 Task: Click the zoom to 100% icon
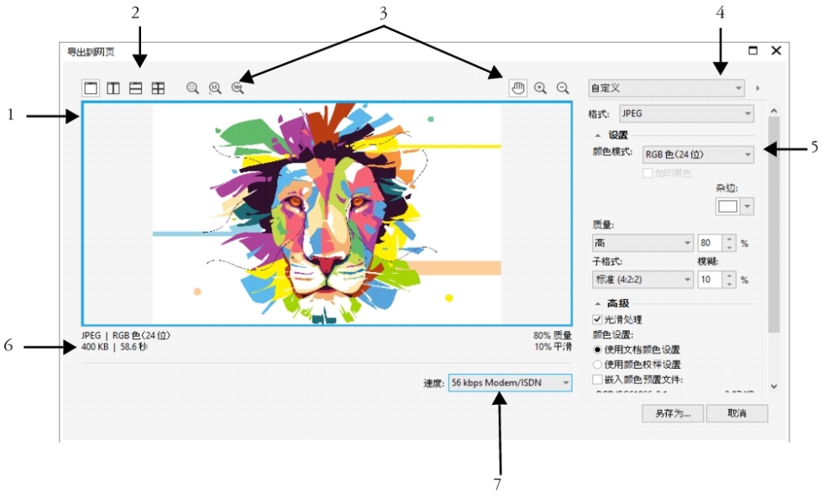[x=239, y=87]
